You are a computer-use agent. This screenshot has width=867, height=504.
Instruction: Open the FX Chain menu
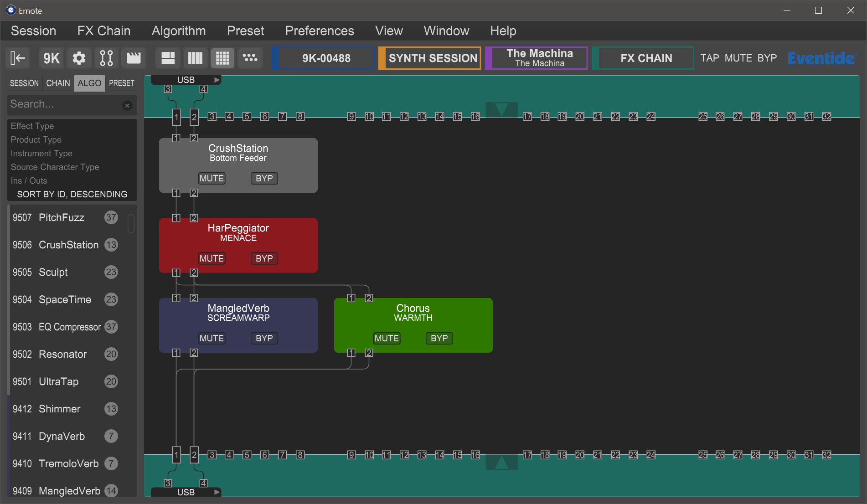[104, 31]
